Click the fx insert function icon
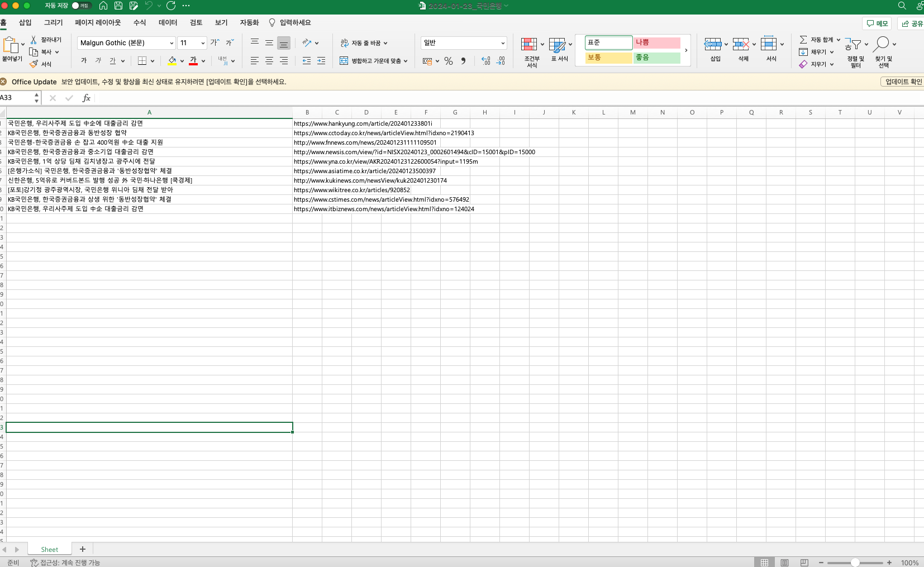The image size is (924, 567). pos(87,98)
